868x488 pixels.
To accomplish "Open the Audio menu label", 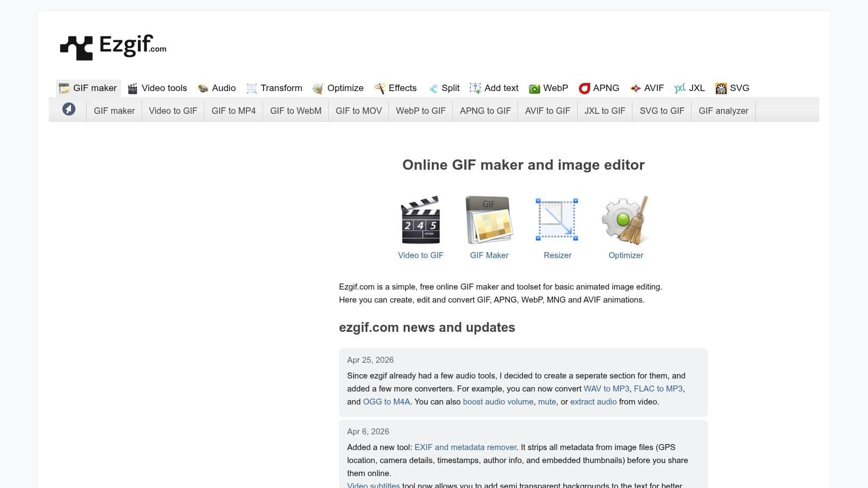I will pyautogui.click(x=224, y=88).
